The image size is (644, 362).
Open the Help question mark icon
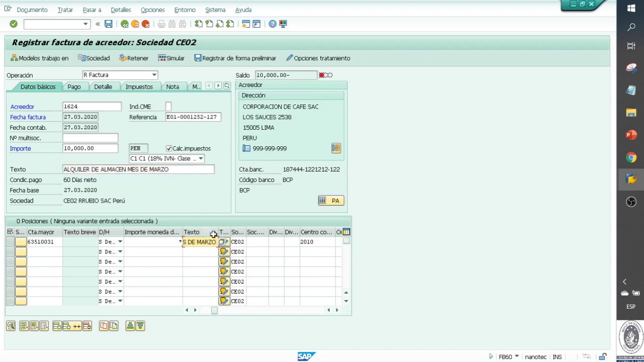click(x=272, y=24)
